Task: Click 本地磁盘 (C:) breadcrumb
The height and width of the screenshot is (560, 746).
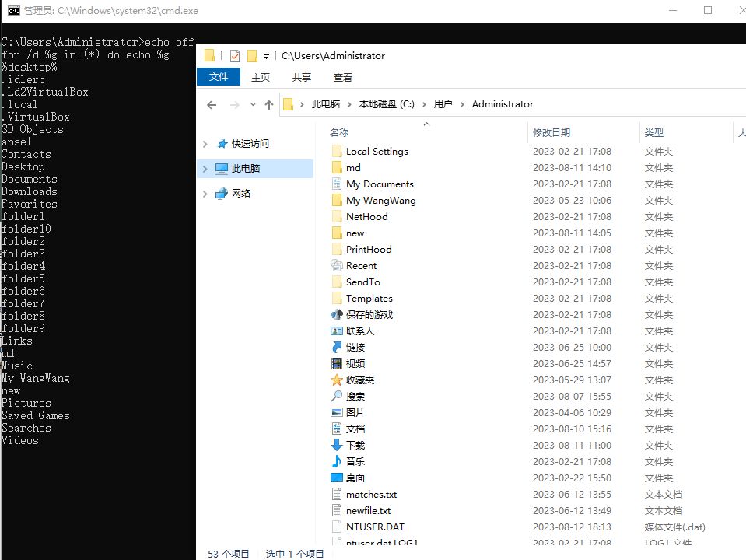Action: (387, 103)
